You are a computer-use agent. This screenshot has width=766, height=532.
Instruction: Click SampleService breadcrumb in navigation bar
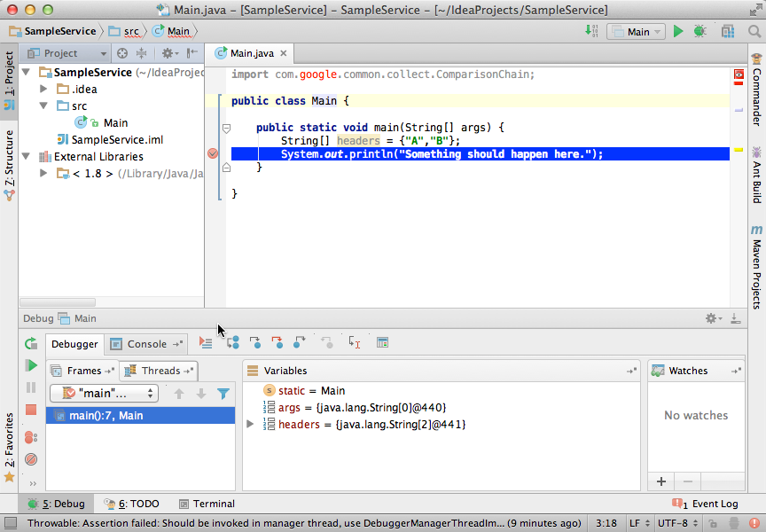[53, 31]
